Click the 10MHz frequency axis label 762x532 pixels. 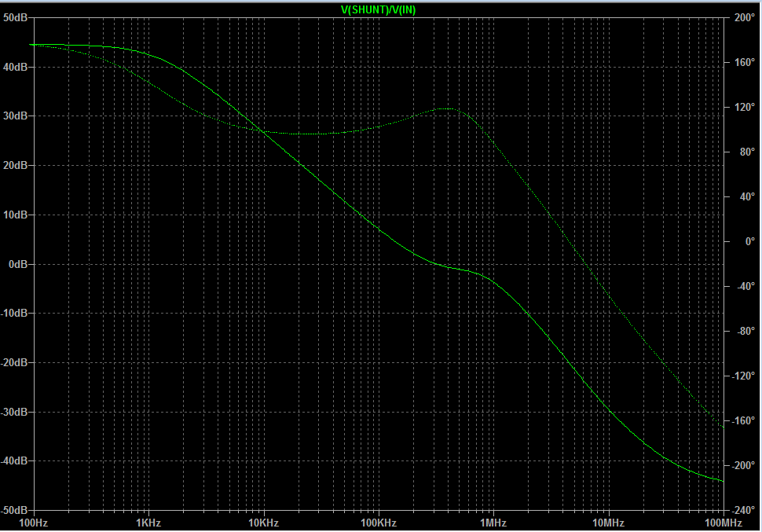click(609, 523)
